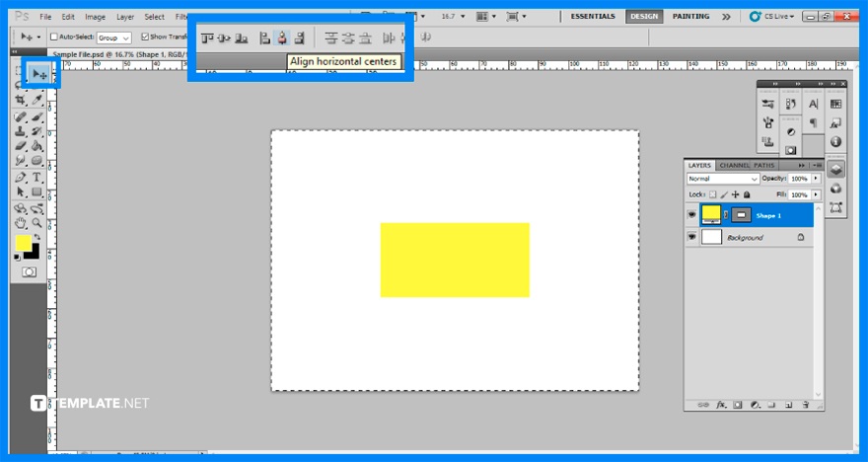868x462 pixels.
Task: Open the Screen Mode dropdown
Action: click(x=517, y=17)
